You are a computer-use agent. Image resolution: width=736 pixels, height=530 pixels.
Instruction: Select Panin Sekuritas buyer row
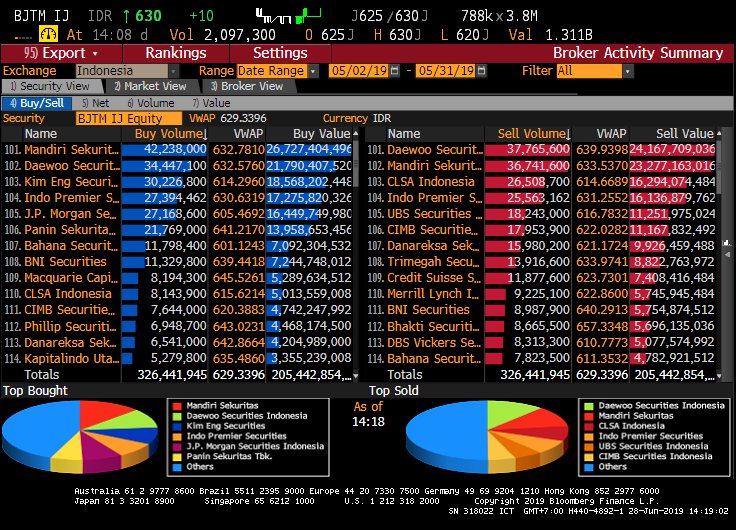[177, 230]
